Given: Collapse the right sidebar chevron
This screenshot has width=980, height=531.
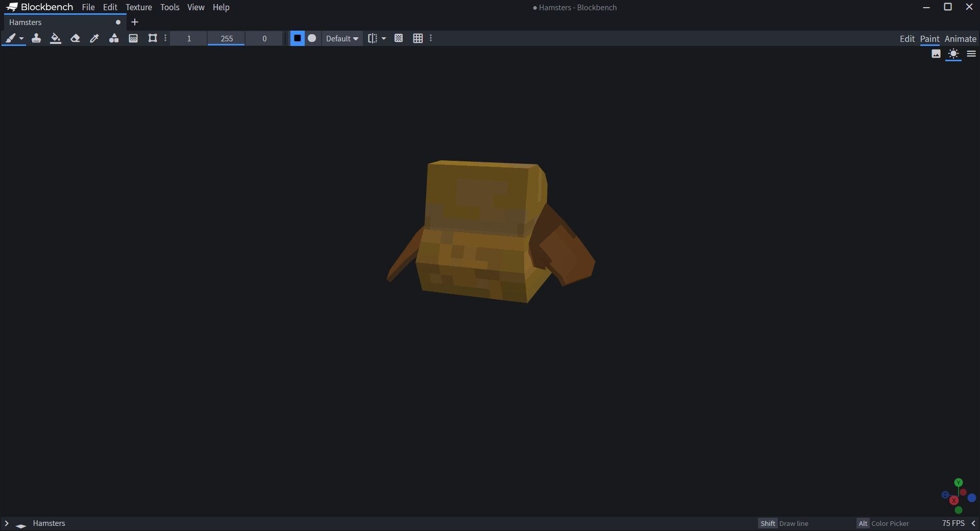Looking at the screenshot, I should click(x=973, y=523).
